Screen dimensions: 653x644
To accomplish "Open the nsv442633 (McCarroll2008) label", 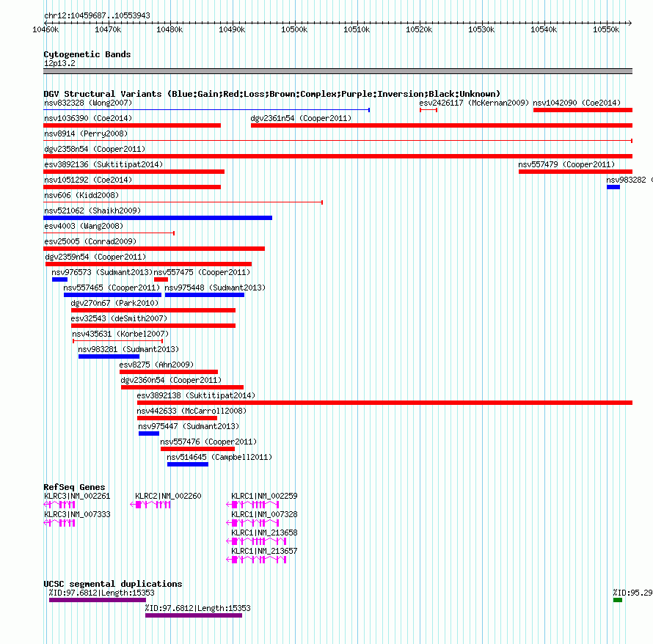I will point(191,411).
